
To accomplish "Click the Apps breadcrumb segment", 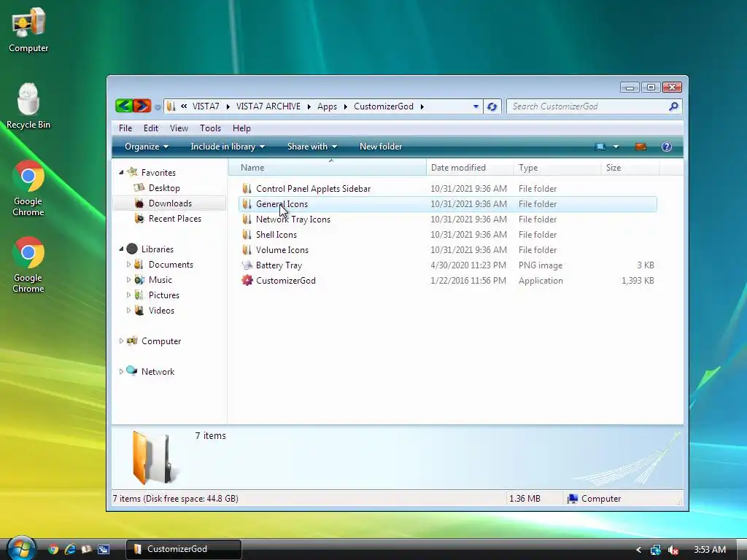I will 327,106.
